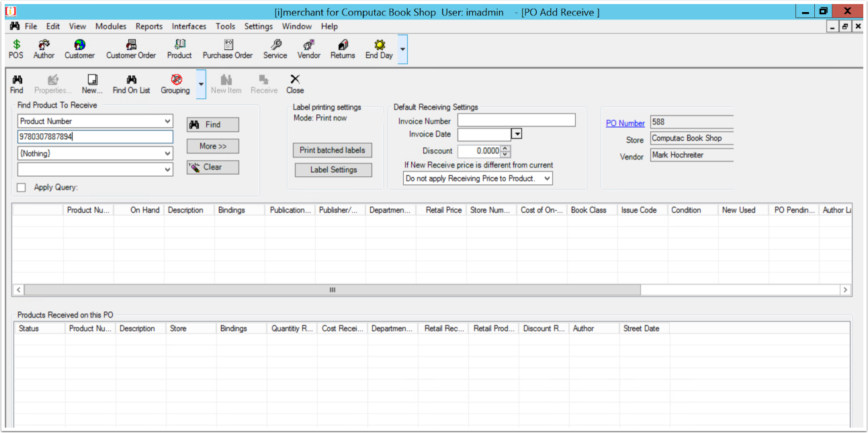Decrease the Discount value with down arrow
Image resolution: width=868 pixels, height=433 pixels.
[506, 154]
